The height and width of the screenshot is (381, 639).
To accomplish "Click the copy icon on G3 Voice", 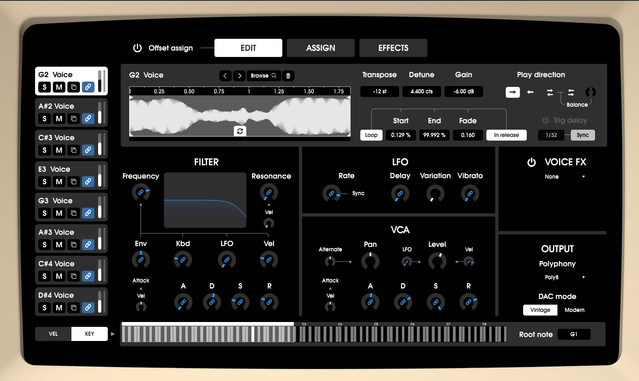I will point(73,213).
